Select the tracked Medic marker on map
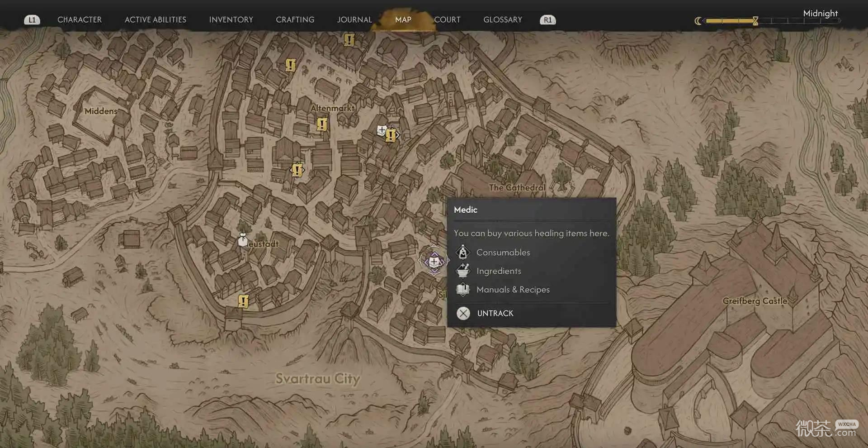Screen dimensions: 868x448 pos(434,261)
